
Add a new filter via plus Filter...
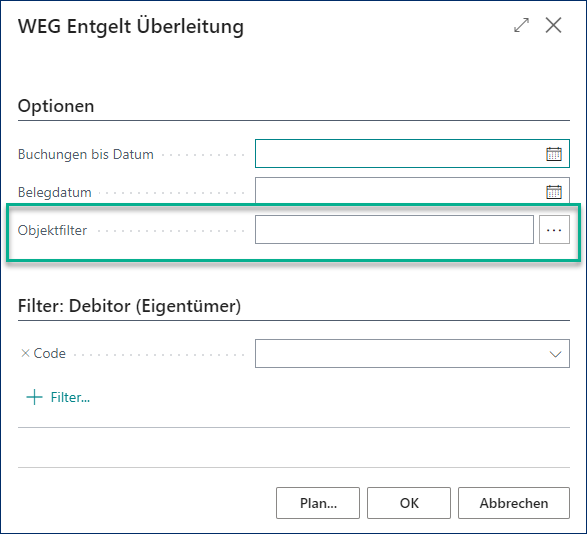[x=58, y=397]
